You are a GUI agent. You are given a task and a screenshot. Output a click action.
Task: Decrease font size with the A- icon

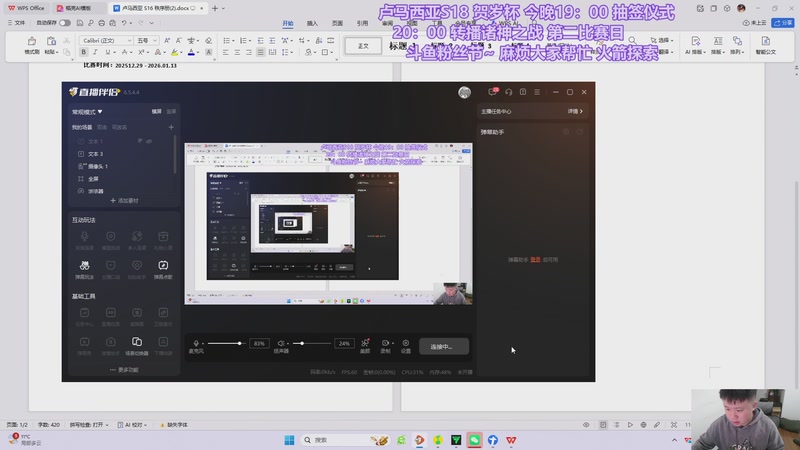[179, 40]
